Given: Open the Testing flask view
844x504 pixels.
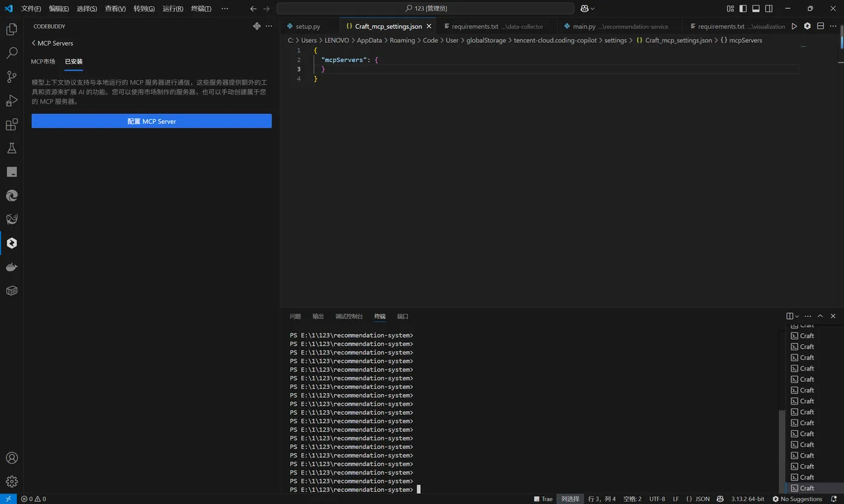Looking at the screenshot, I should (x=11, y=148).
